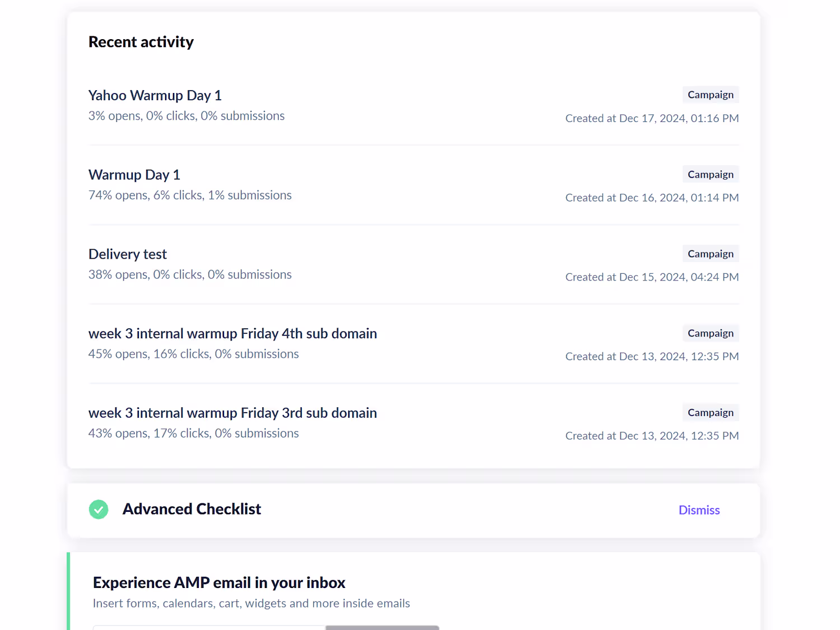Click the Experience AMP email heading
Image resolution: width=840 pixels, height=630 pixels.
(x=219, y=583)
